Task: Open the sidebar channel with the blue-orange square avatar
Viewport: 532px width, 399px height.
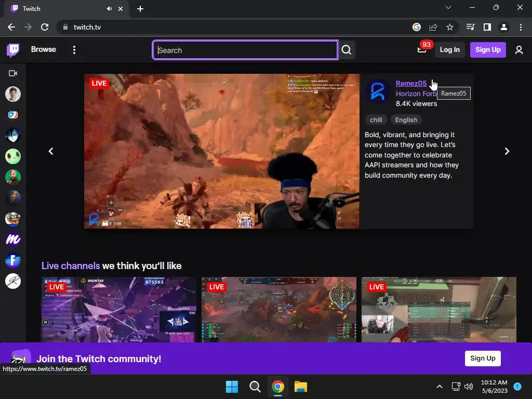Action: click(x=13, y=115)
